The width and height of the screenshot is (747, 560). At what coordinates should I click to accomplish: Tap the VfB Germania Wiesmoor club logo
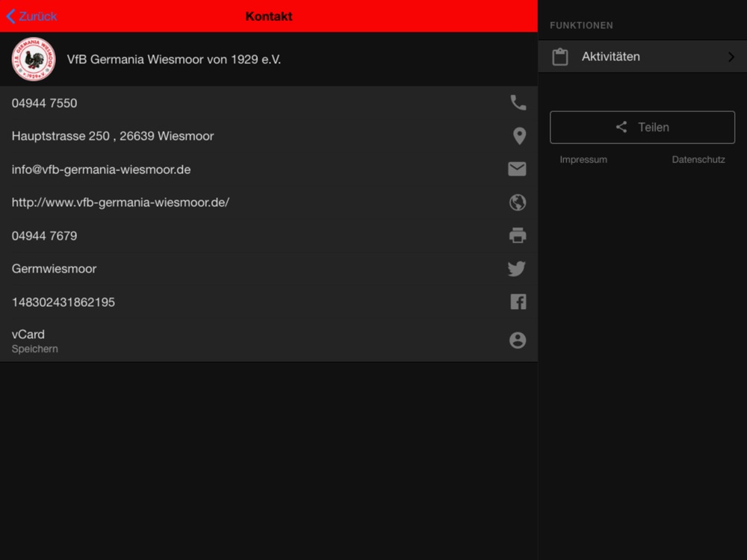34,59
